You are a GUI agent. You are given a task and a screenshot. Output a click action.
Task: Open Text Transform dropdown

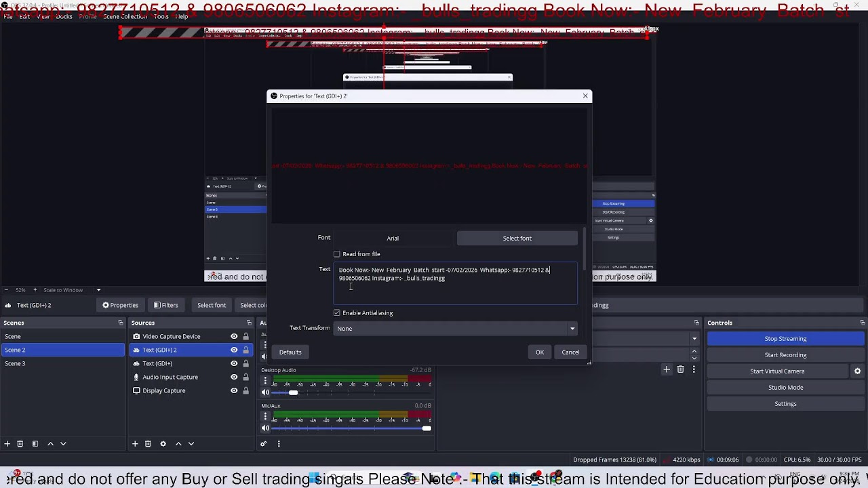[456, 329]
